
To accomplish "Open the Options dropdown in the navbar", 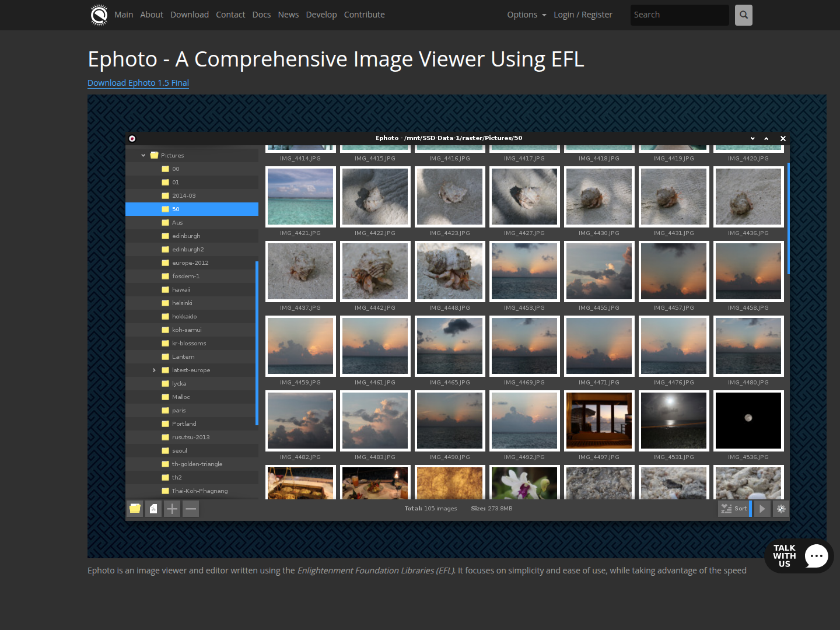I will pyautogui.click(x=527, y=15).
